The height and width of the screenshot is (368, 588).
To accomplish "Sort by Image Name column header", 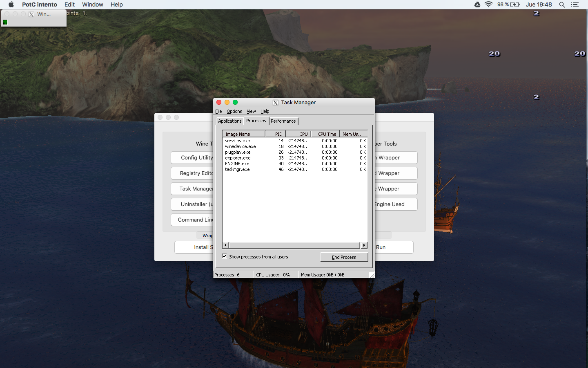I will [244, 134].
